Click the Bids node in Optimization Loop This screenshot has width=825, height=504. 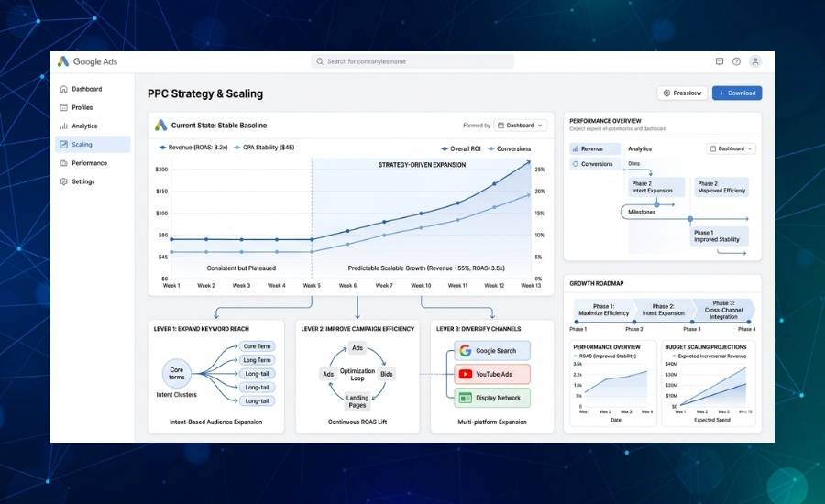point(387,374)
